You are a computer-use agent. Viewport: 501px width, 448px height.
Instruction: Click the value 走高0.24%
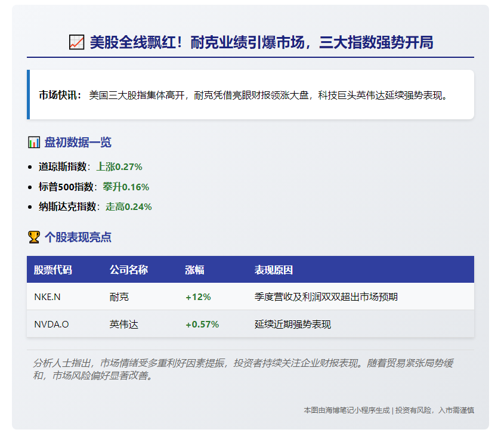click(x=129, y=206)
